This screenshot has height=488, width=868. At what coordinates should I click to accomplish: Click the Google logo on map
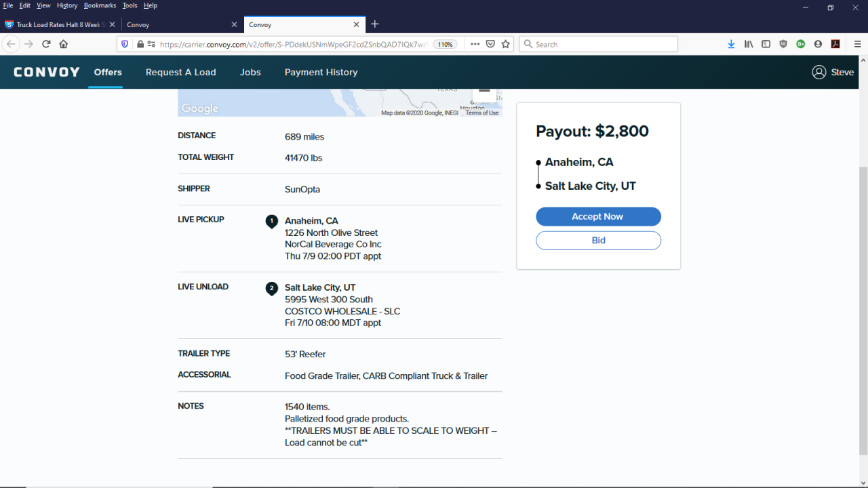point(199,108)
